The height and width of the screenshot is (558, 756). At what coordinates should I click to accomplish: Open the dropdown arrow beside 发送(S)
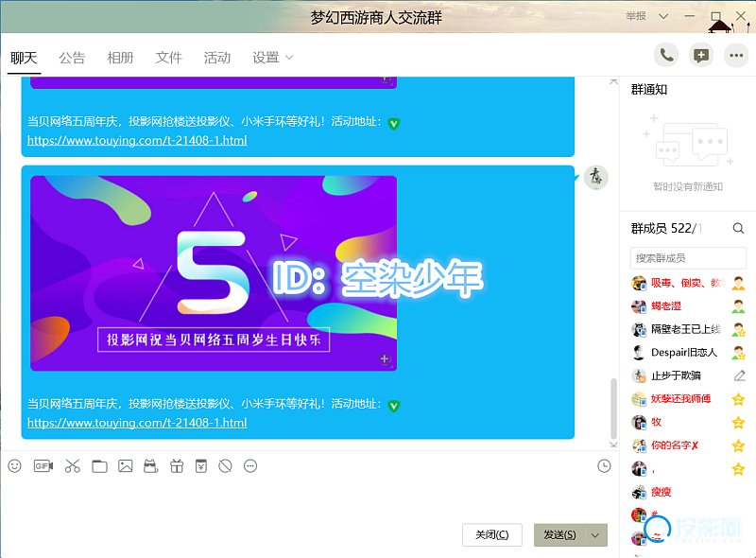(x=595, y=534)
